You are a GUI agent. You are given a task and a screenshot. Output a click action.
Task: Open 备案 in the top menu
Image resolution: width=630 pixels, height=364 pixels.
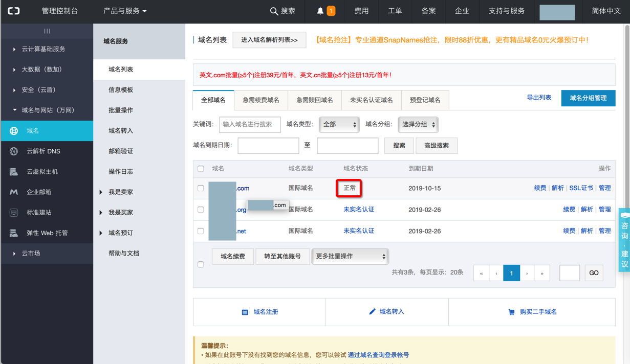tap(428, 11)
